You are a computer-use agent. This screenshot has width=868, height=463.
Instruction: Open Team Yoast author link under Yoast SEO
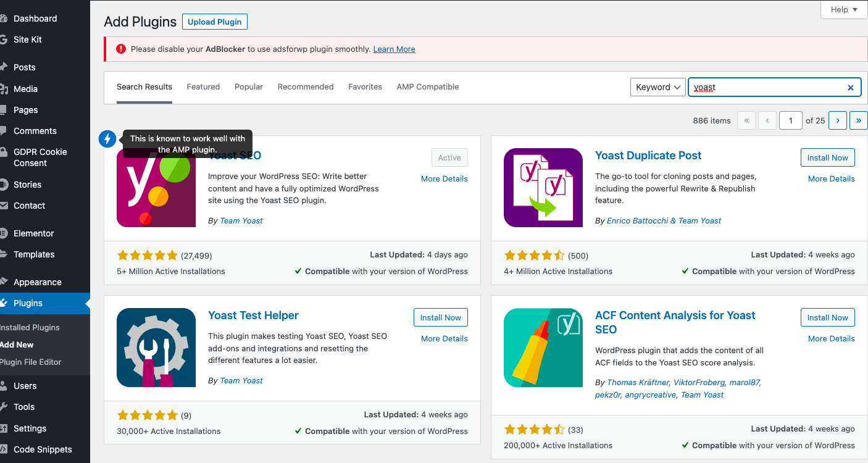coord(241,221)
